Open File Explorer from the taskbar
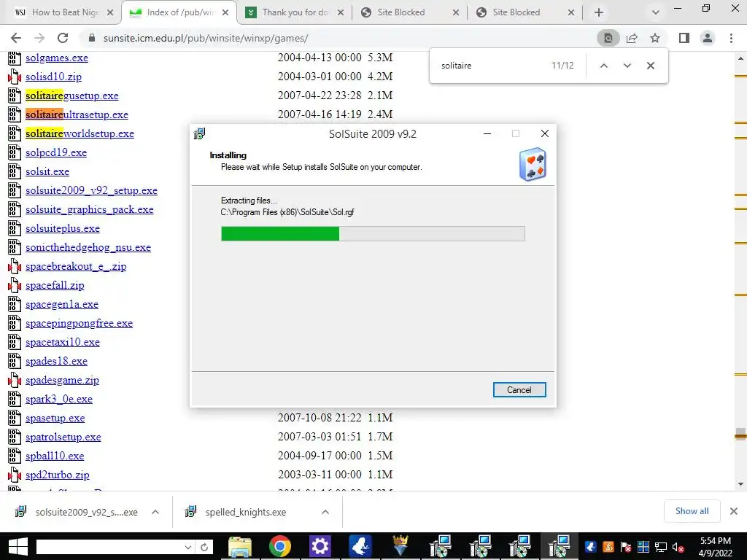Viewport: 747px width, 560px height. 239,547
